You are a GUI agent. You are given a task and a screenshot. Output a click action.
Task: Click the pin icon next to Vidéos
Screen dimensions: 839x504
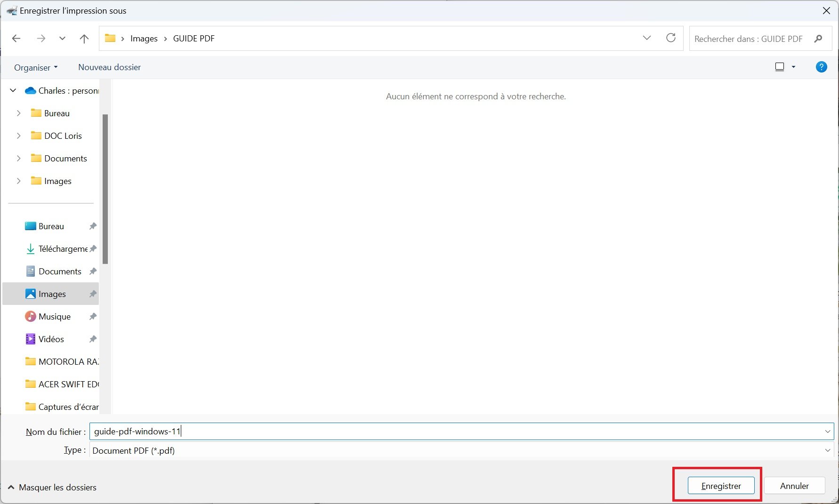(x=93, y=339)
